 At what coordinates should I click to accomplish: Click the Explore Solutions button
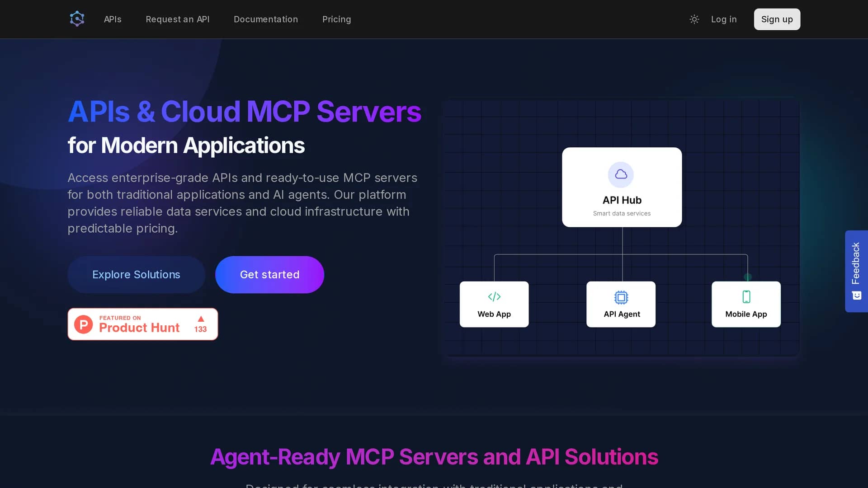tap(136, 274)
